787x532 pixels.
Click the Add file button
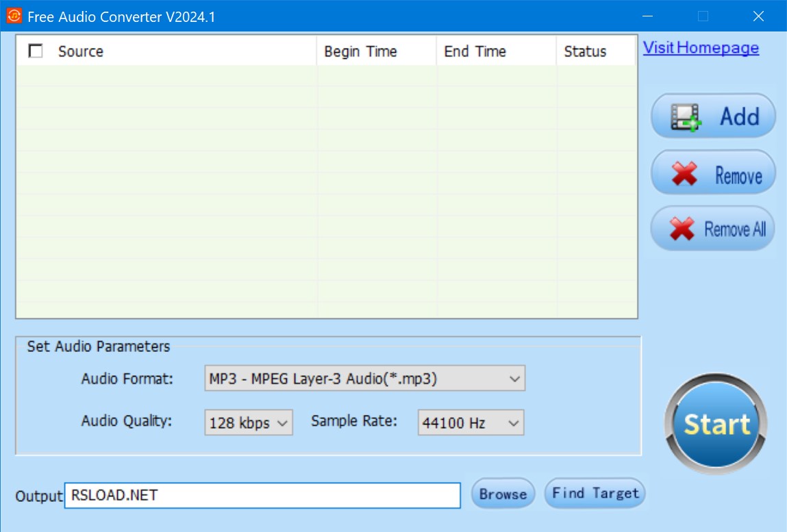point(713,116)
